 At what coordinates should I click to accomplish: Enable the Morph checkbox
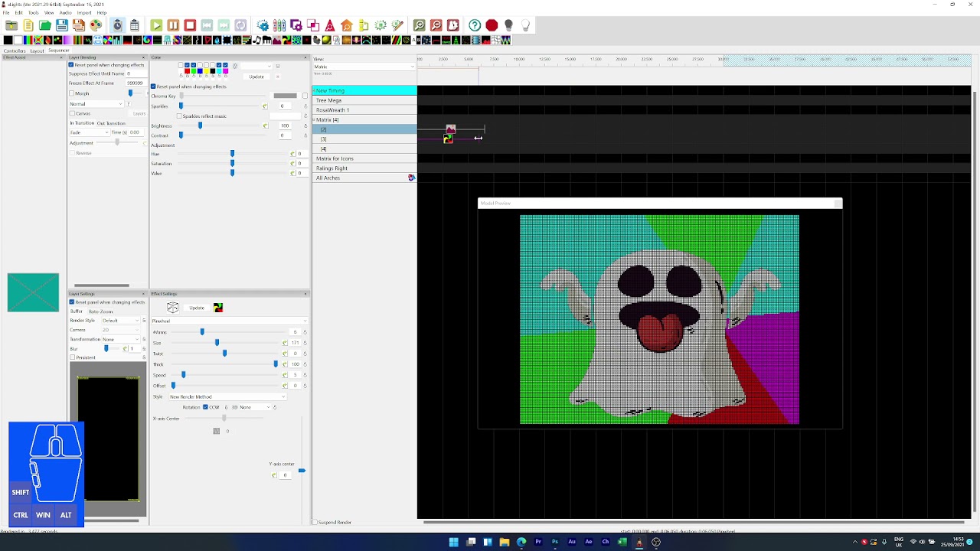pyautogui.click(x=72, y=93)
